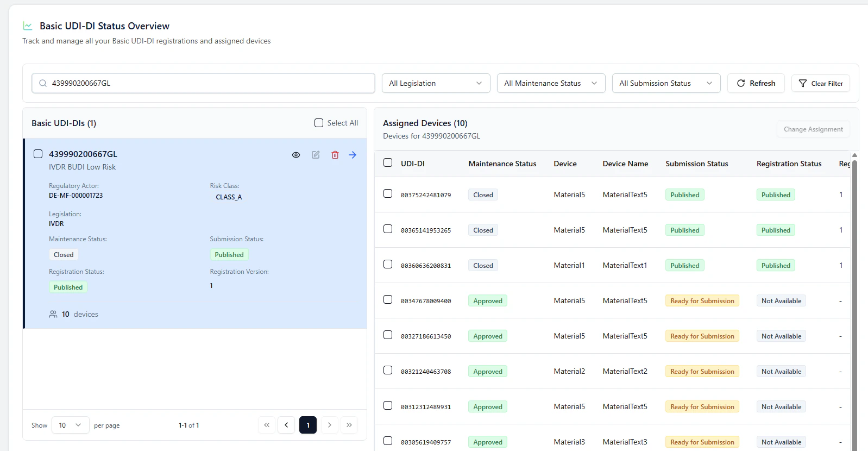Tick the Select All checkbox
The width and height of the screenshot is (868, 451).
click(319, 123)
